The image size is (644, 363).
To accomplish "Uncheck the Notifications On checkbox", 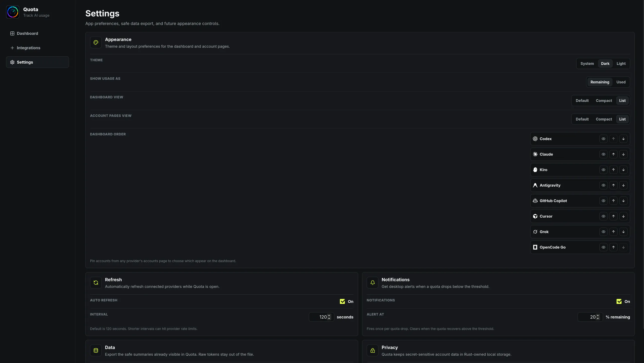I will 619,301.
